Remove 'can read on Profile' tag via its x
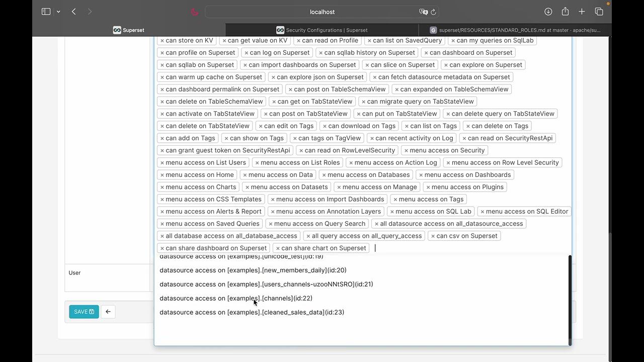The width and height of the screenshot is (644, 362). coord(298,41)
